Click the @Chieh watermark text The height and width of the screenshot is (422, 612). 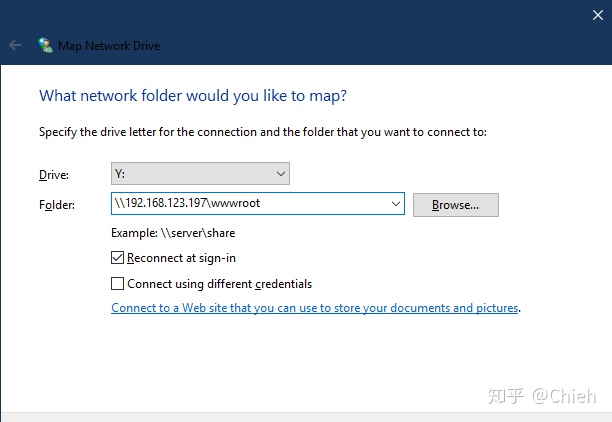(x=564, y=396)
